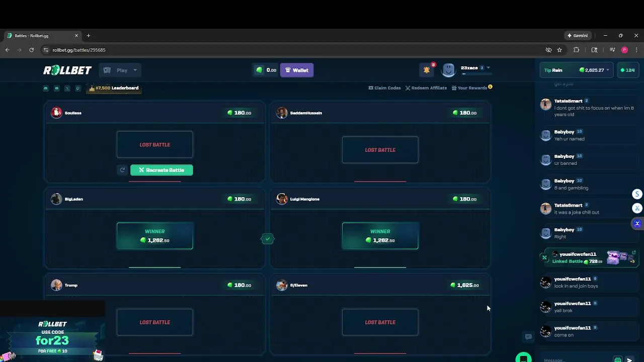The height and width of the screenshot is (362, 644).
Task: Open the Discord social icon under the logo
Action: coord(46,88)
